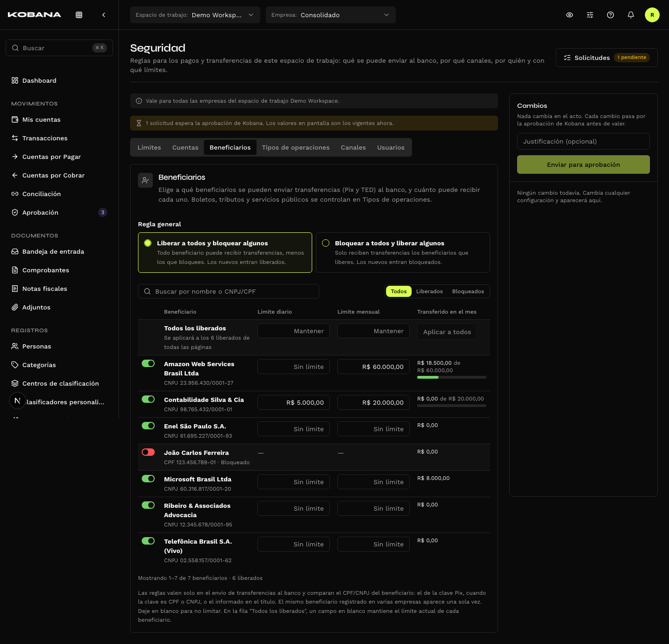Click the Cuentas por Pagar arrow icon
The width and height of the screenshot is (669, 644).
(x=15, y=157)
